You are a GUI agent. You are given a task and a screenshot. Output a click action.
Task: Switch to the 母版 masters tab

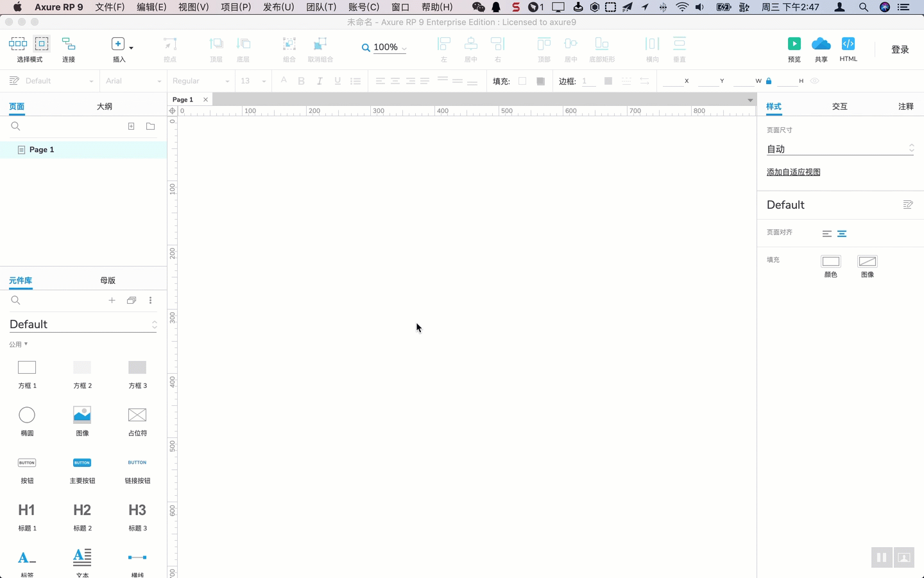pos(108,281)
